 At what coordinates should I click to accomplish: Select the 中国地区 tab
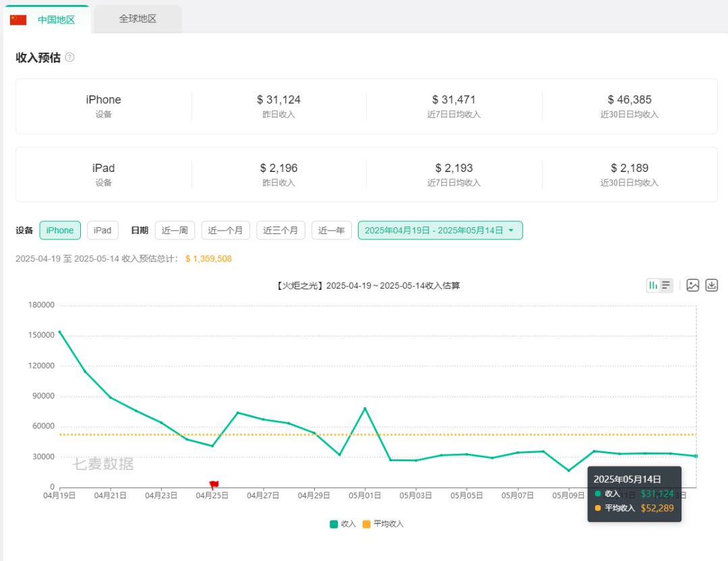pos(46,20)
